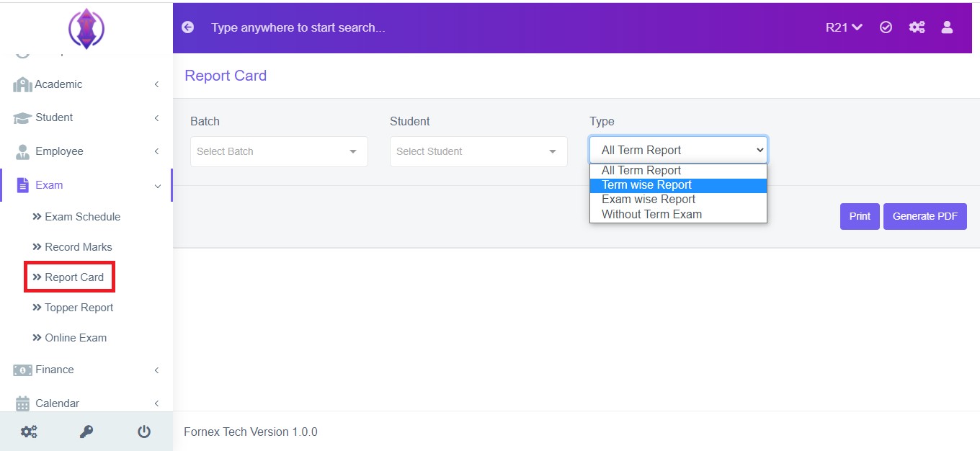Click the Exam document icon
The image size is (980, 451).
[22, 185]
